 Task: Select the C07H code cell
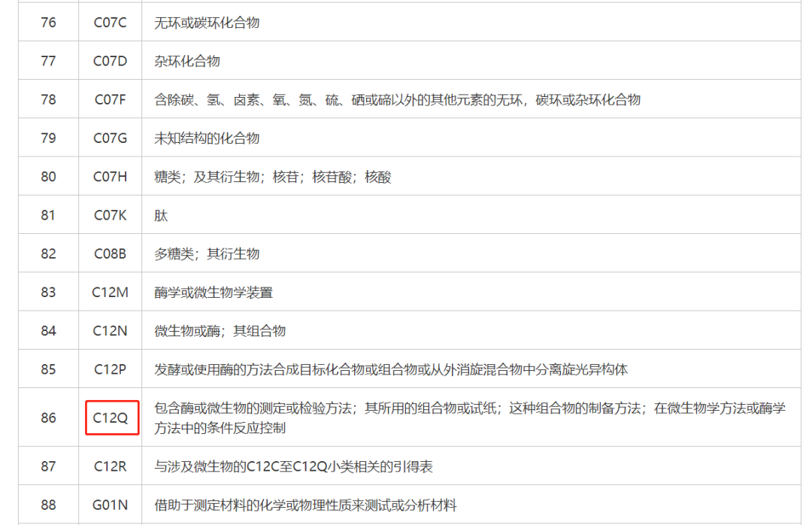[111, 177]
